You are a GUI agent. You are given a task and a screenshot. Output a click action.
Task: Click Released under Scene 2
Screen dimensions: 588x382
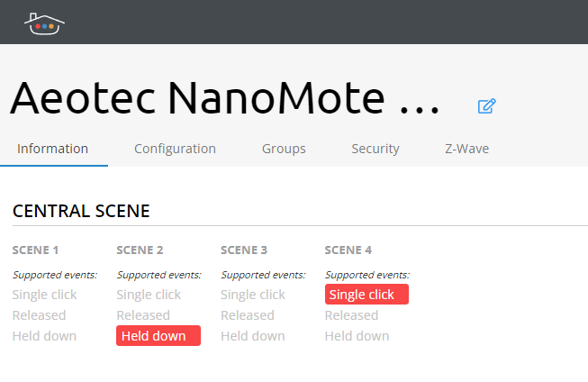coord(143,315)
